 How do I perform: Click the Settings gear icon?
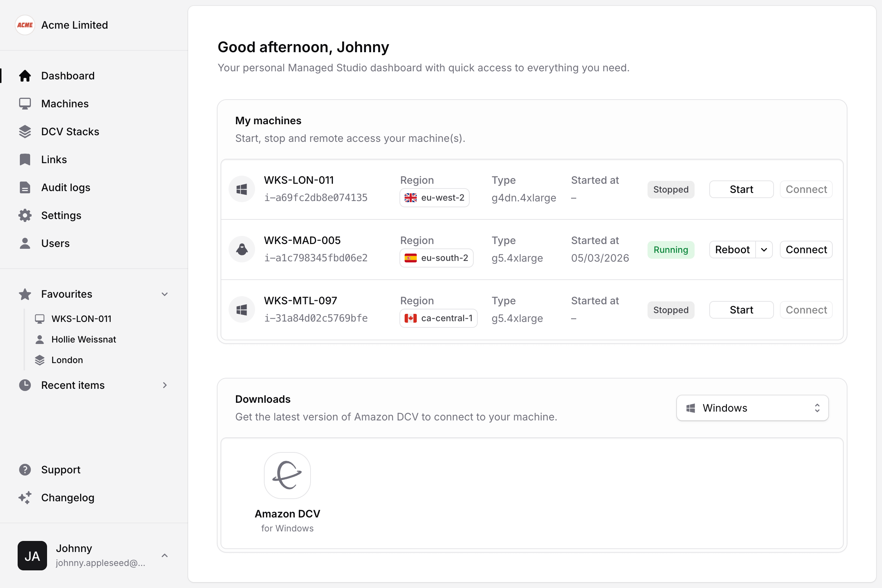[25, 215]
